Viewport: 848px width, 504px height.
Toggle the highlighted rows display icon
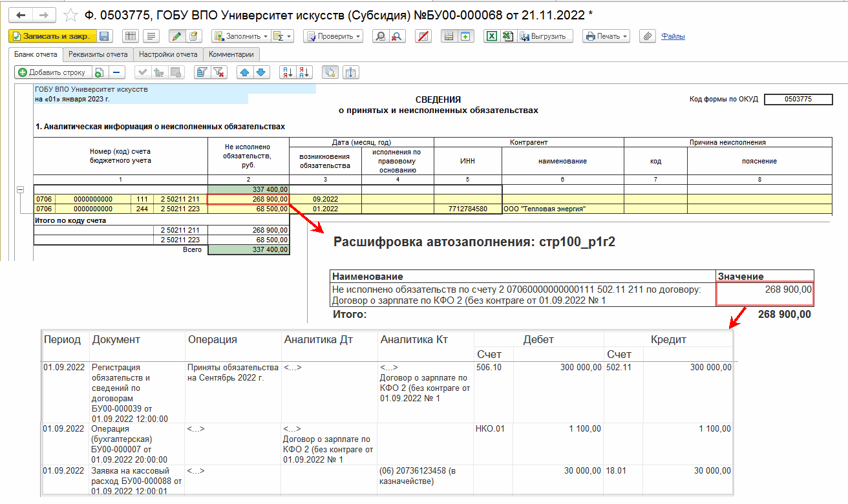[x=449, y=36]
